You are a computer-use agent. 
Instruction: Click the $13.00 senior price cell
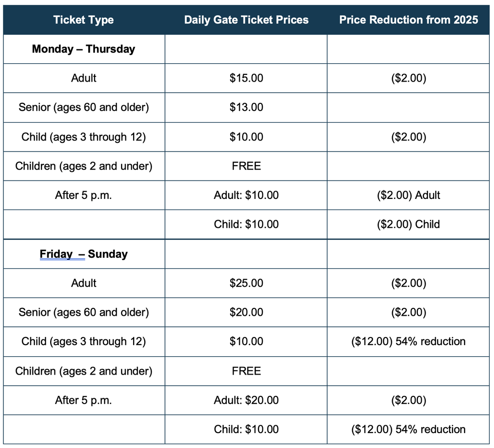246,108
